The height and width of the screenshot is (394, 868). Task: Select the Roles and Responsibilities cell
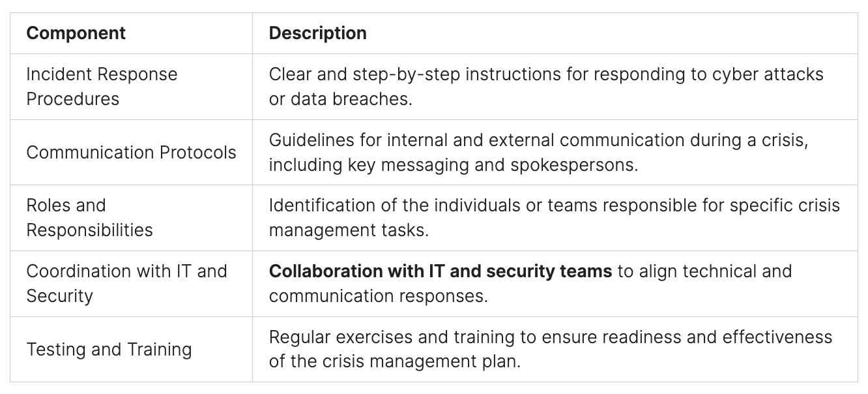tap(89, 217)
